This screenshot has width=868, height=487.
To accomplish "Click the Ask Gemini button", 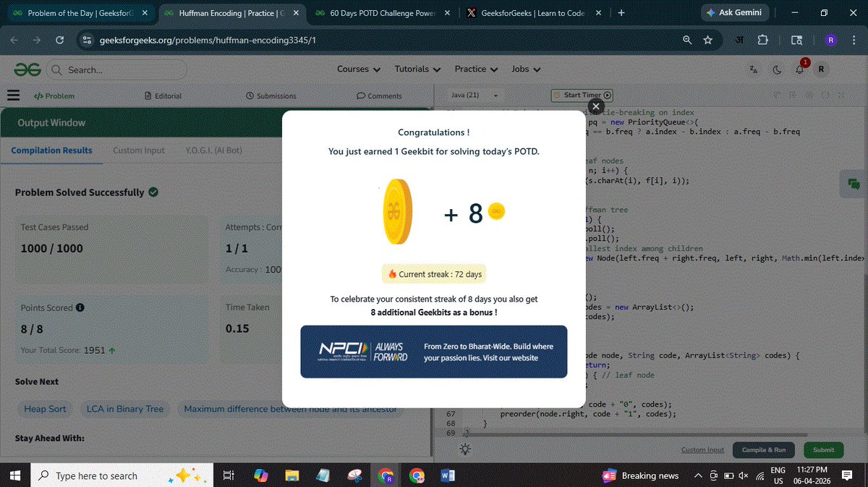I will [x=735, y=13].
